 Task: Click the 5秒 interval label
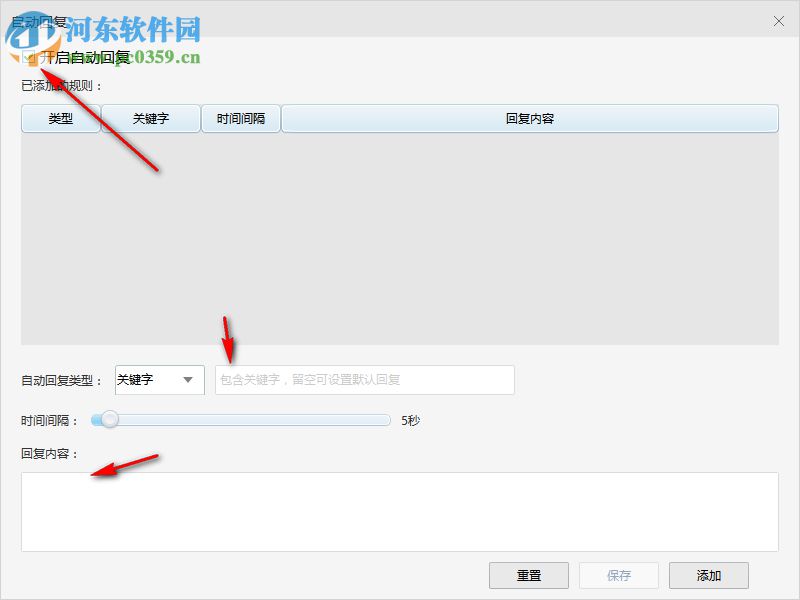click(x=410, y=420)
